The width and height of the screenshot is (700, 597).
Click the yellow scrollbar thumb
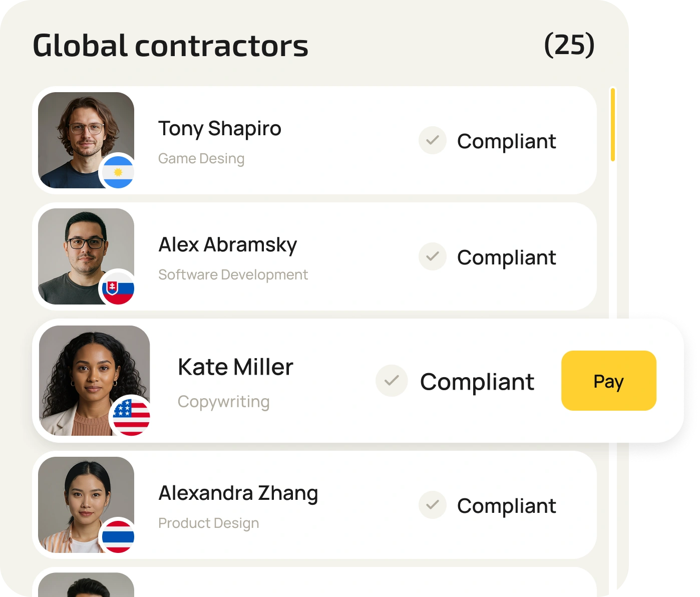pyautogui.click(x=613, y=125)
